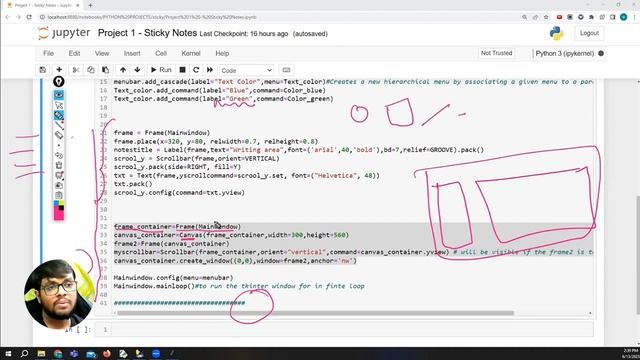Close the Project 1 - Sticky Notes tab

(x=78, y=5)
